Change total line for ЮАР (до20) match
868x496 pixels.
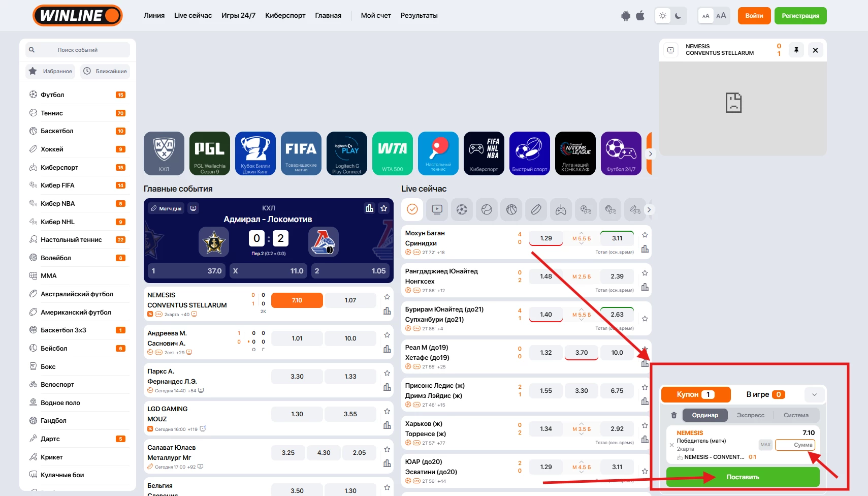(x=582, y=467)
